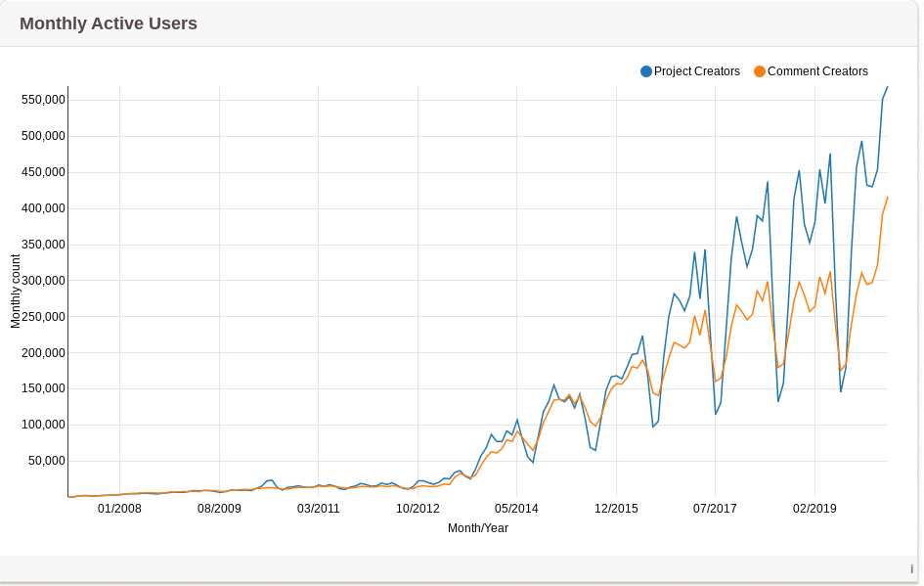
Task: Click the info icon in the footer
Action: pos(911,569)
